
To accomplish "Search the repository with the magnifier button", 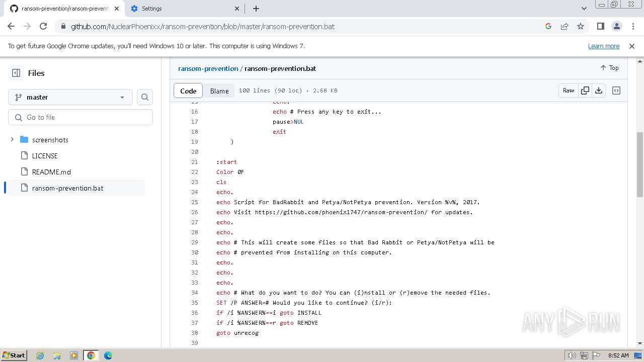I will [145, 97].
